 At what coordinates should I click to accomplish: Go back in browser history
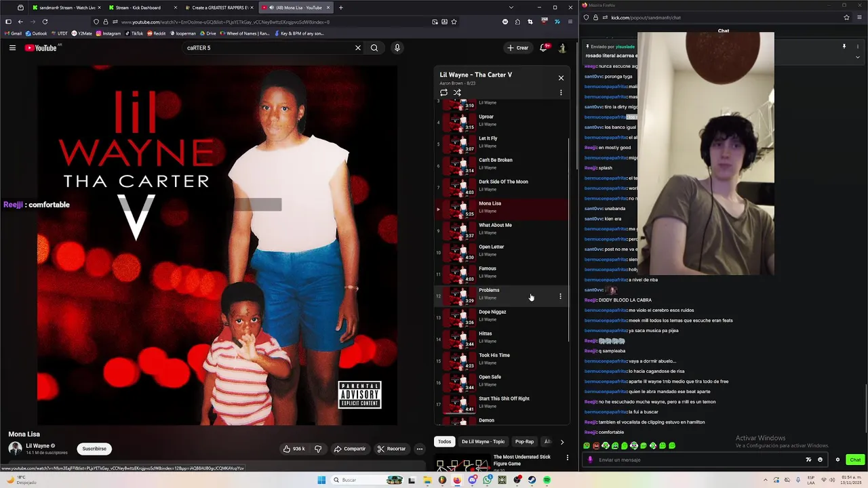[x=20, y=22]
